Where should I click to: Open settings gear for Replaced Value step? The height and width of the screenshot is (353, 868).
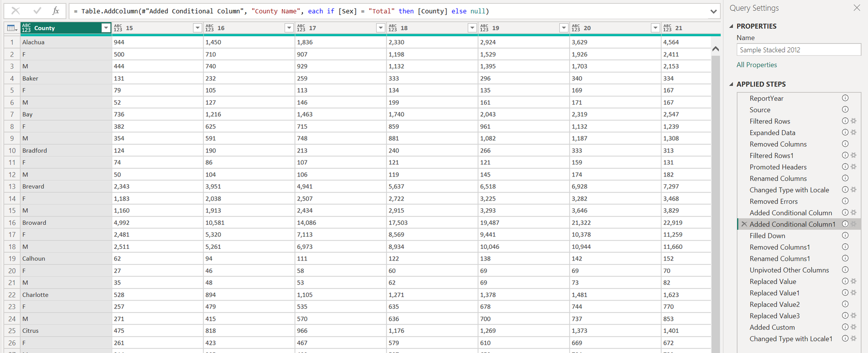click(854, 281)
